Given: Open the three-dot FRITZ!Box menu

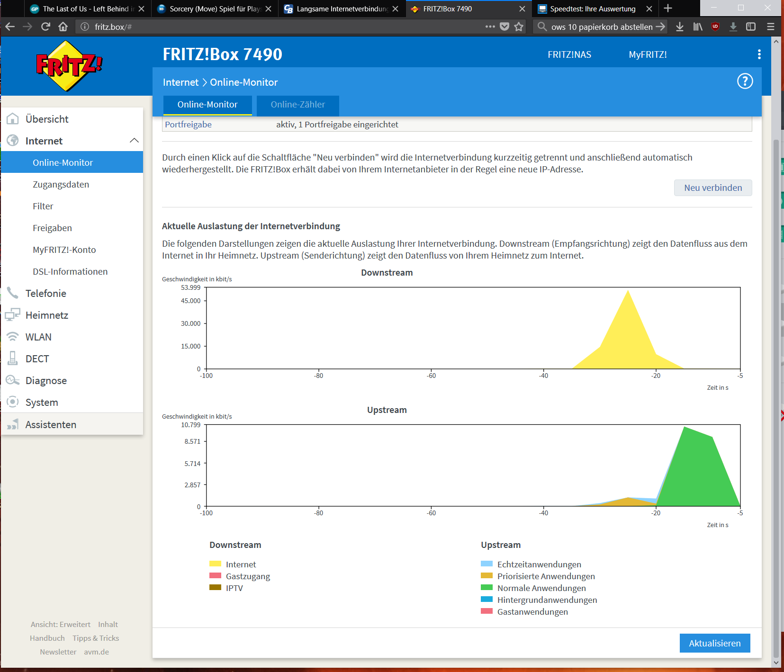Looking at the screenshot, I should coord(759,54).
